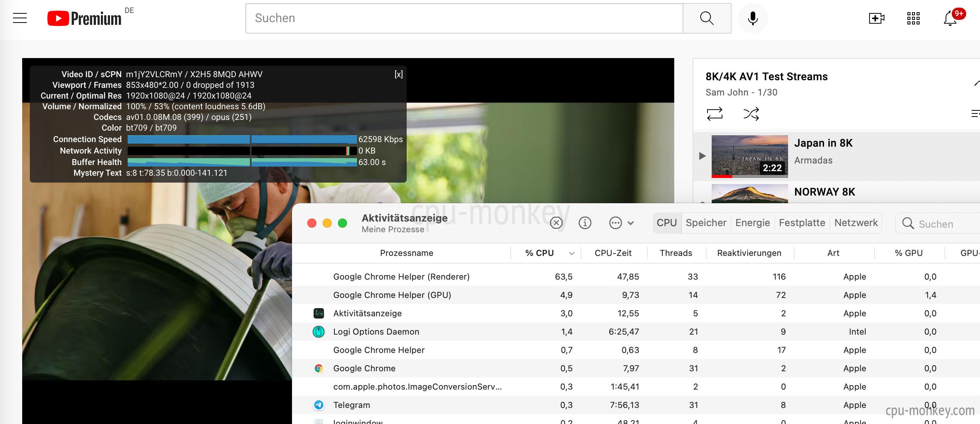This screenshot has height=424, width=980.
Task: Click the 7,97 CPU-Zeit cell
Action: [630, 368]
